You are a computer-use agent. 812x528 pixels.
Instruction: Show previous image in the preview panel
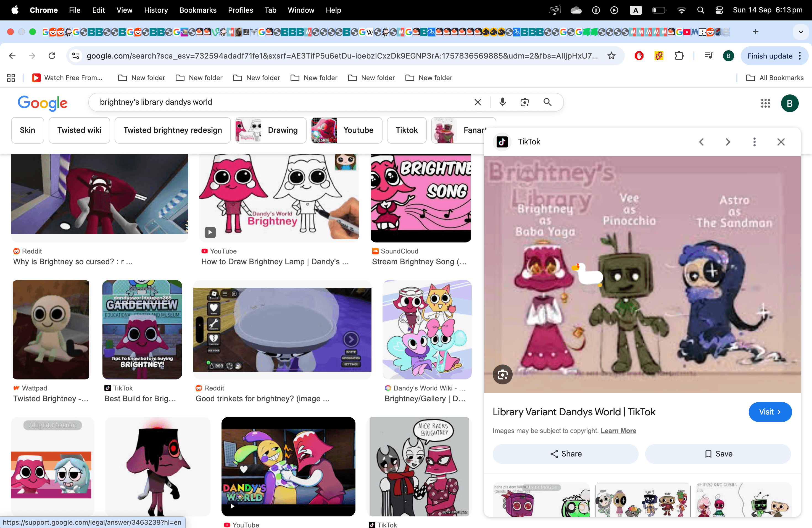coord(702,142)
